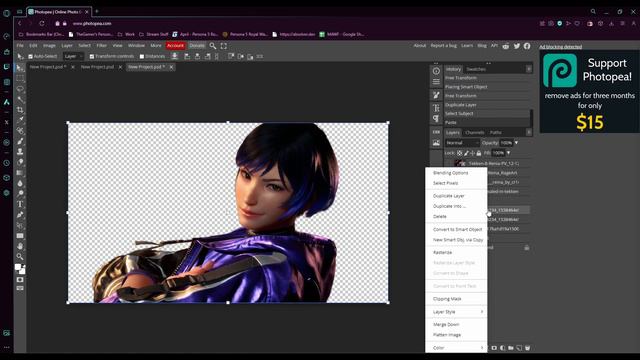
Task: Toggle fullscreen icon in menu bar
Action: click(x=224, y=46)
